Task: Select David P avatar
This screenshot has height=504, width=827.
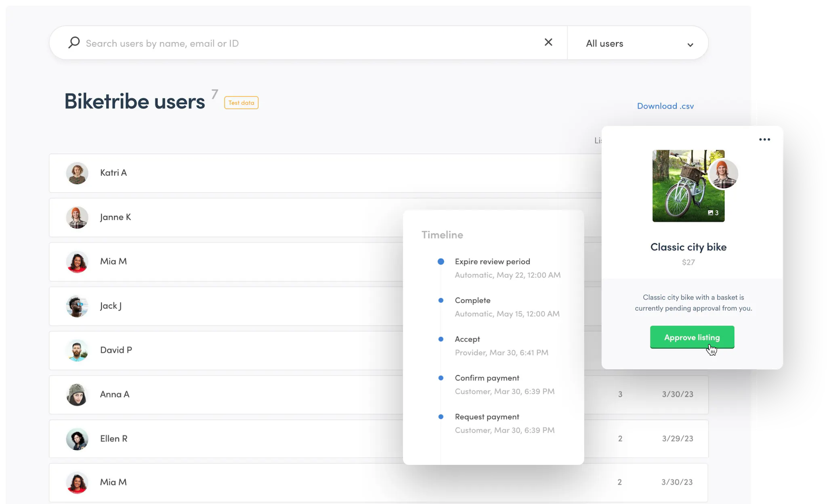Action: click(77, 350)
